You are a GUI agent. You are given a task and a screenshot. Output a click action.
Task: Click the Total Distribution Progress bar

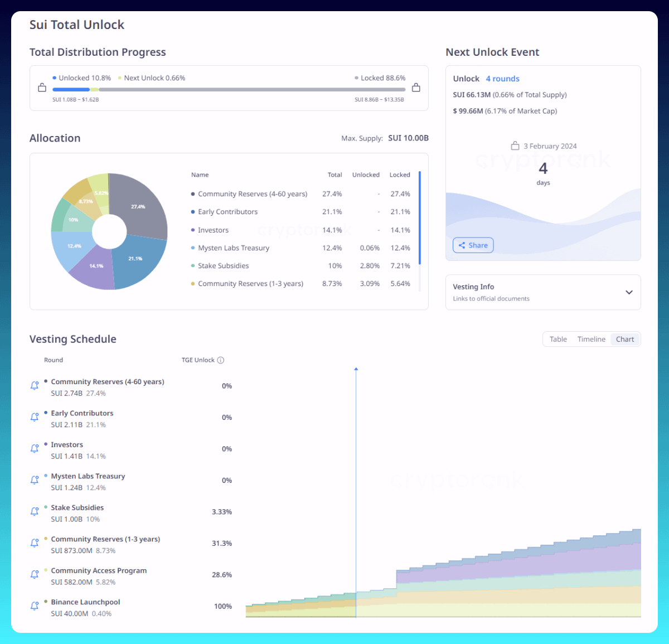click(229, 89)
